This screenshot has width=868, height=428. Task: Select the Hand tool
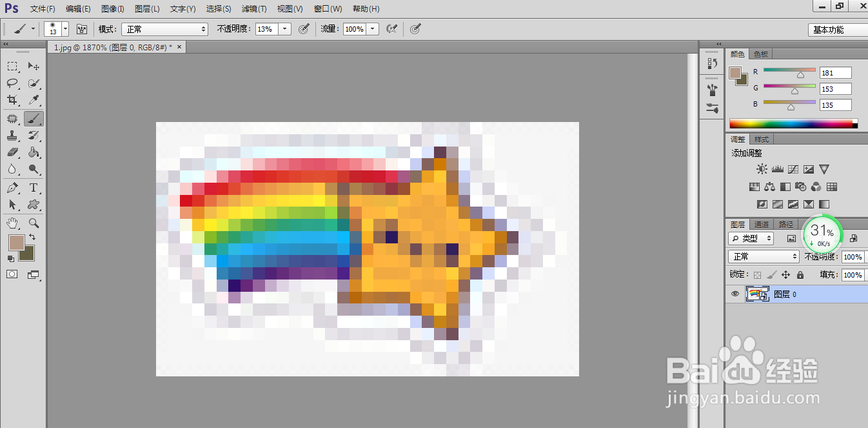12,223
